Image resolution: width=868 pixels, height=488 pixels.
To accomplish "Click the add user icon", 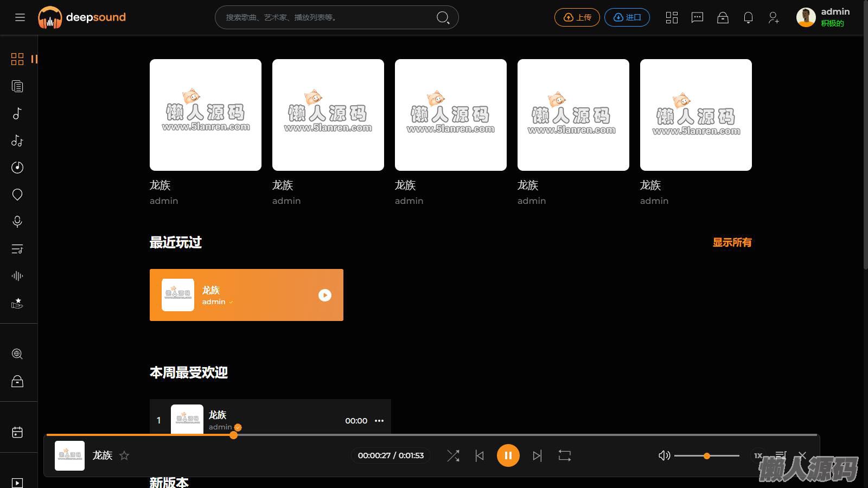I will coord(774,17).
